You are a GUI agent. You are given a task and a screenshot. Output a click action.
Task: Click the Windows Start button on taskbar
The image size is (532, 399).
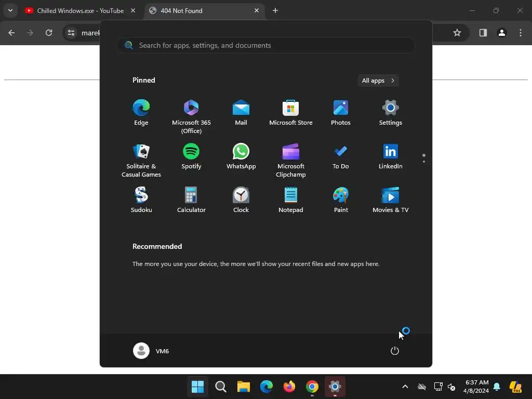pyautogui.click(x=197, y=387)
